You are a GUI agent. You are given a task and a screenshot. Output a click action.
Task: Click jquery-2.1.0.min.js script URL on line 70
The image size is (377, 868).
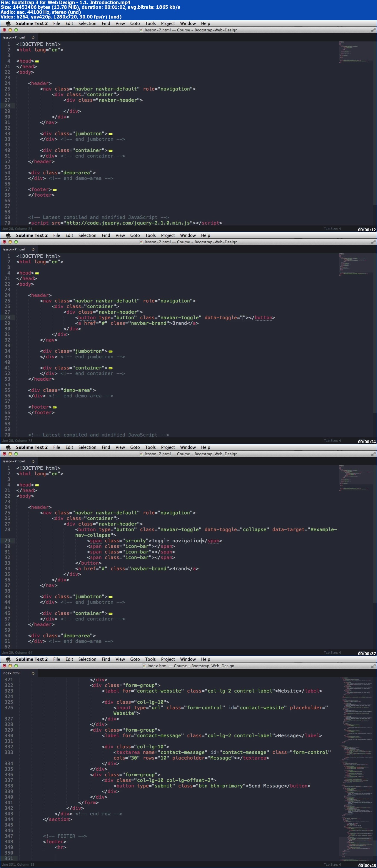[128, 223]
